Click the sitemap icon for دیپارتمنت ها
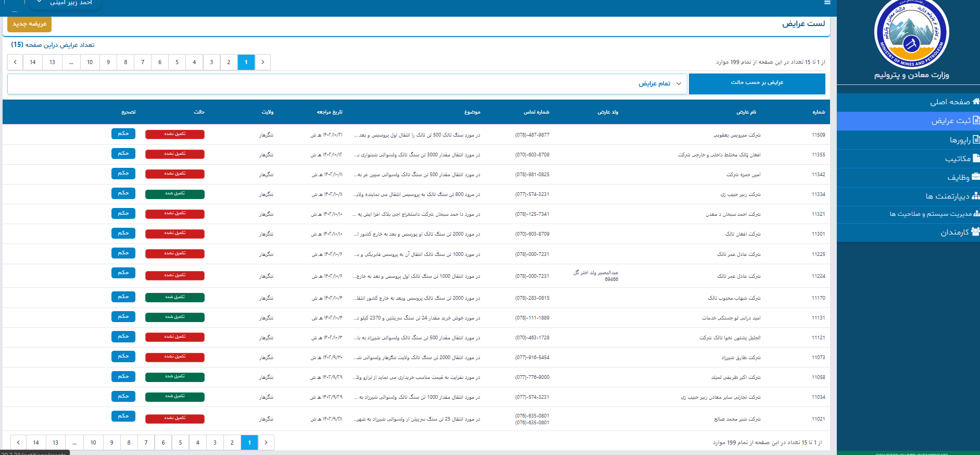 [x=975, y=196]
